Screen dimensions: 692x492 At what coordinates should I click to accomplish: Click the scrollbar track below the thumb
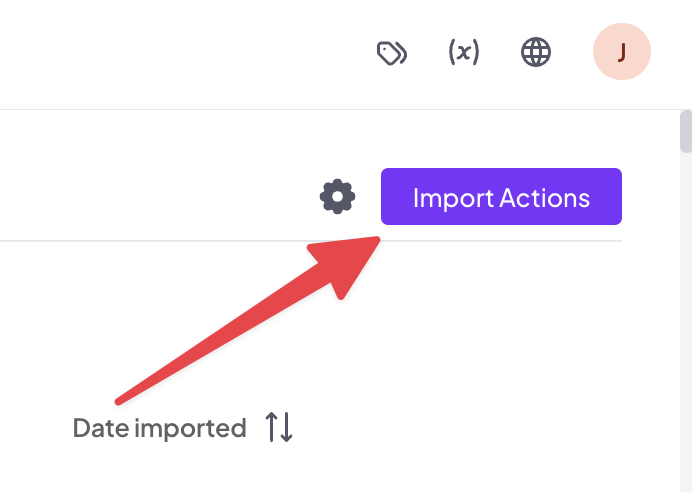click(x=686, y=322)
